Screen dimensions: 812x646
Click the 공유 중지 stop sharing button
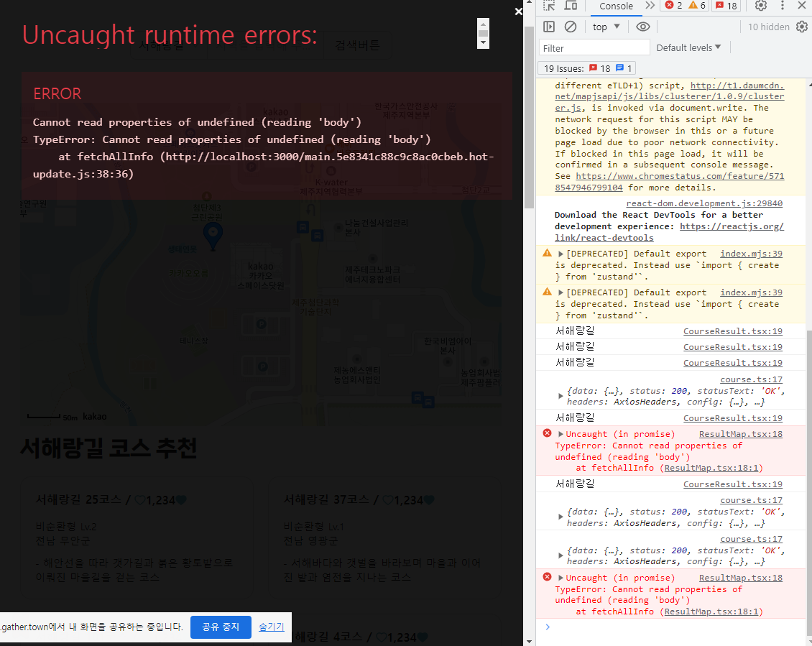point(221,627)
